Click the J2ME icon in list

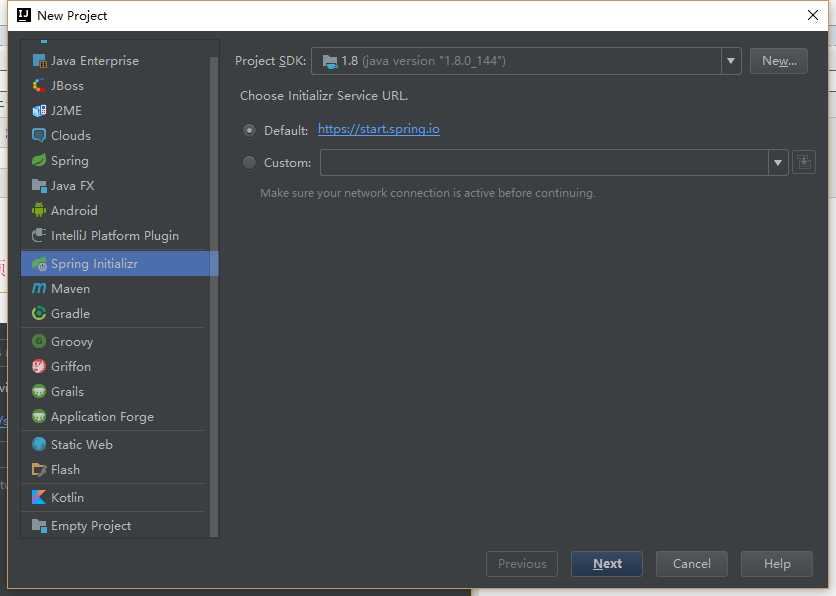point(39,110)
